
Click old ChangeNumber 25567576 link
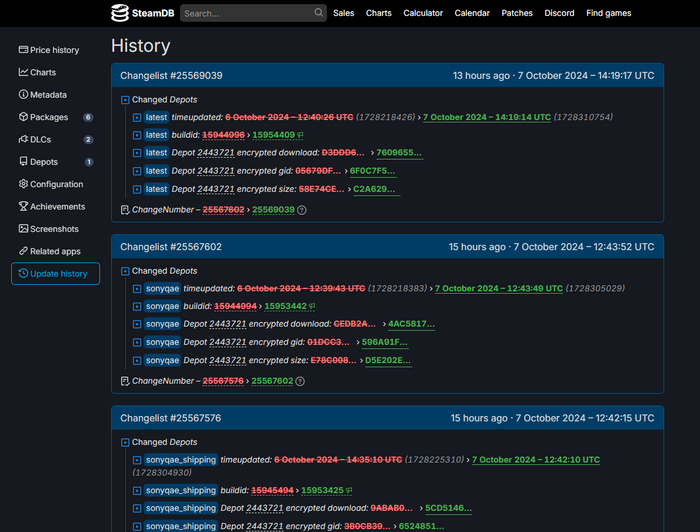pyautogui.click(x=223, y=381)
